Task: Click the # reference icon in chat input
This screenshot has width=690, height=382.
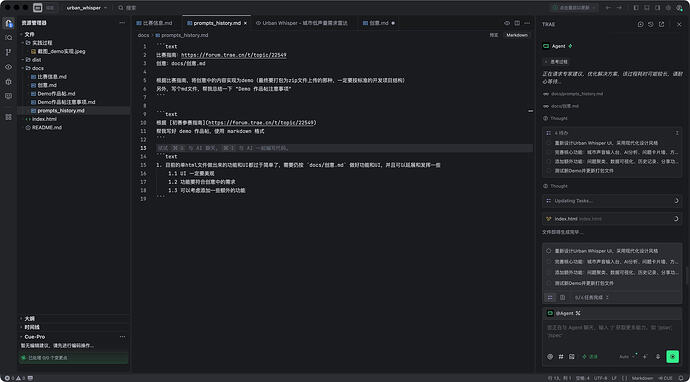Action: (x=561, y=356)
